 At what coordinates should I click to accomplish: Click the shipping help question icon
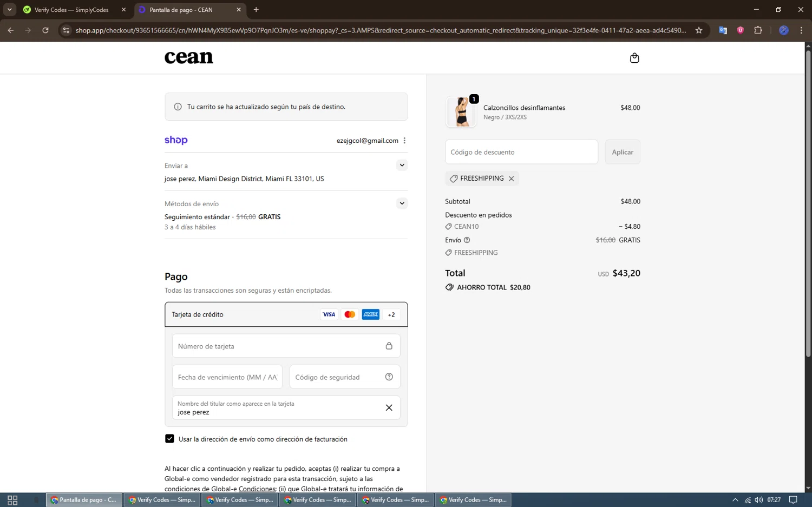pyautogui.click(x=467, y=240)
